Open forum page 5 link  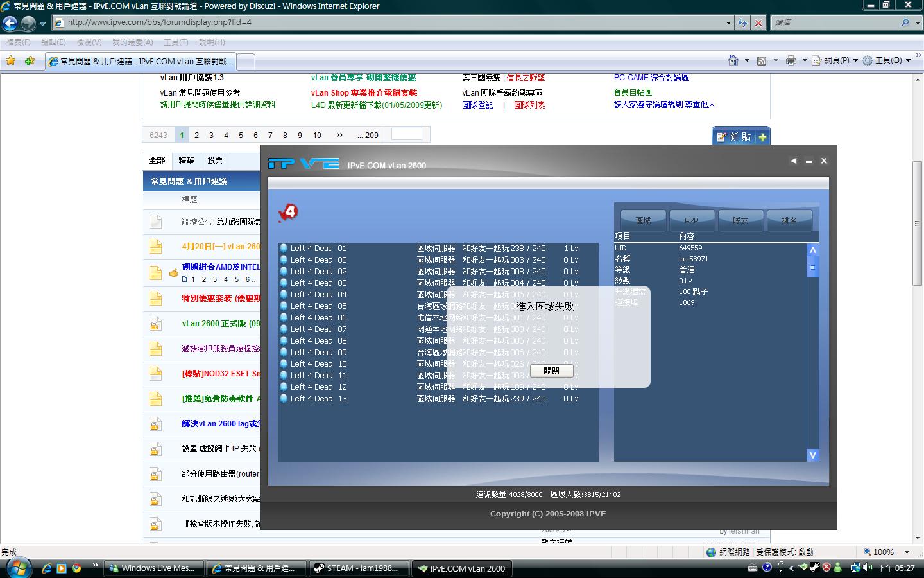coord(241,135)
